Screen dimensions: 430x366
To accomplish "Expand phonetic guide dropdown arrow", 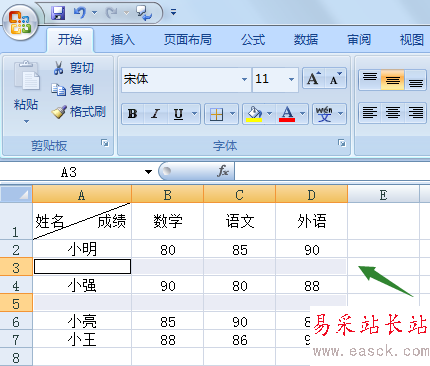I will (x=341, y=114).
